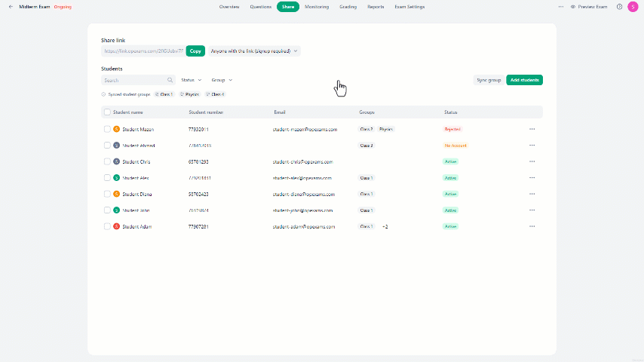Check the box for Student Ahmed
644x362 pixels.
107,146
